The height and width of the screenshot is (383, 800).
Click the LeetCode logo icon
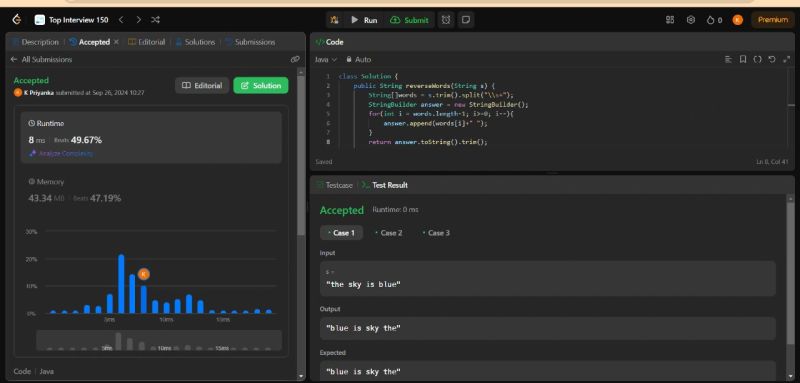coord(17,19)
